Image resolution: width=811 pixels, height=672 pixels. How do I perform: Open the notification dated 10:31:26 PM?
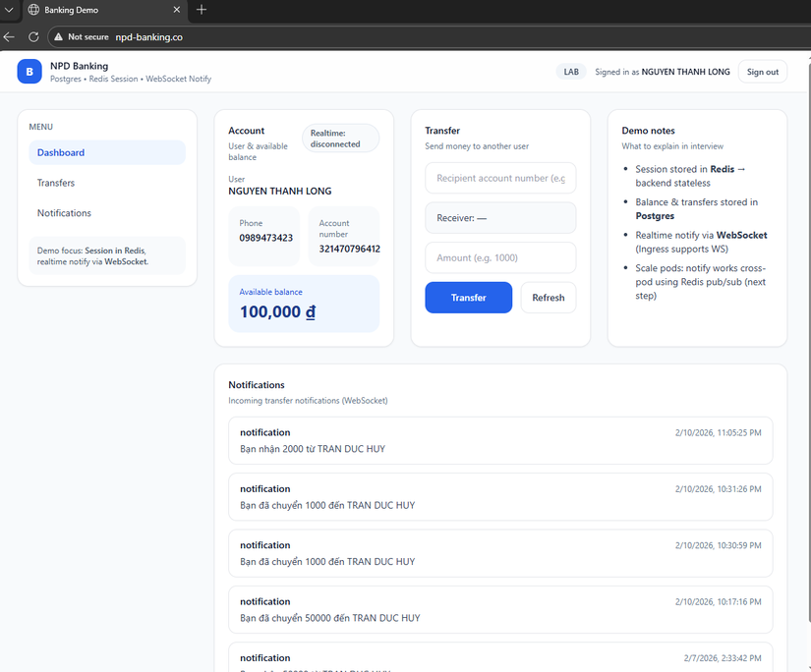pyautogui.click(x=500, y=497)
